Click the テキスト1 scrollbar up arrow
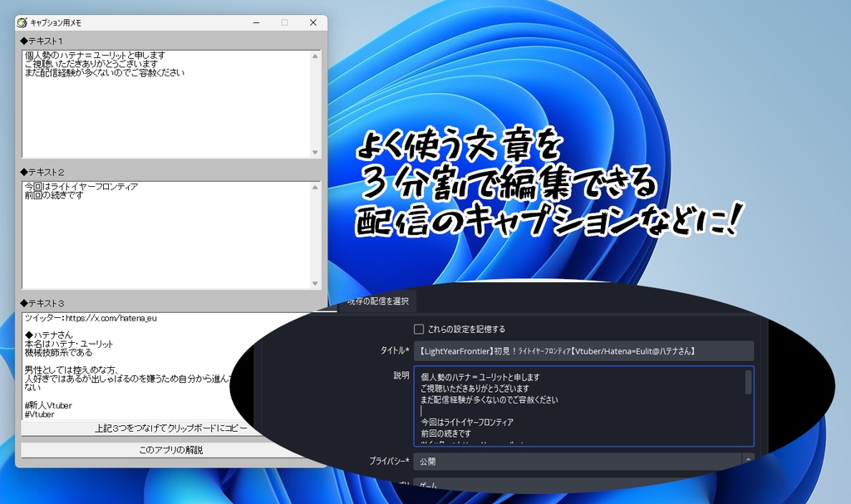851x504 pixels. [315, 56]
